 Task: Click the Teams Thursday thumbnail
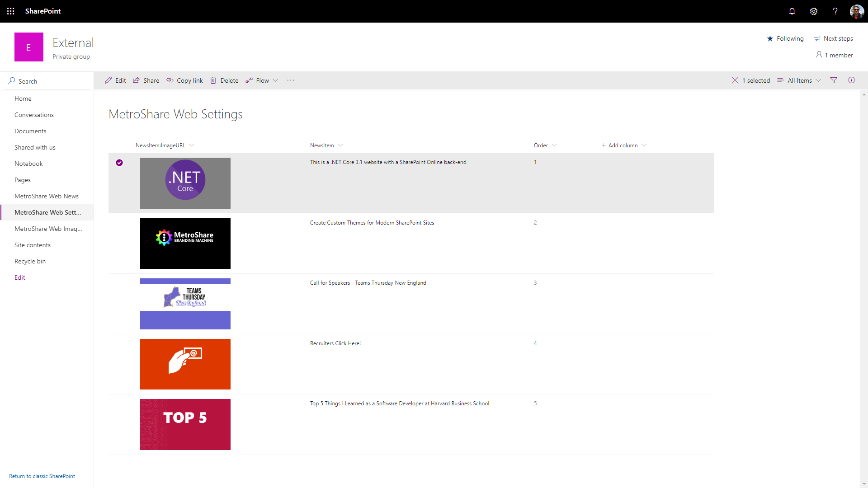[x=185, y=304]
